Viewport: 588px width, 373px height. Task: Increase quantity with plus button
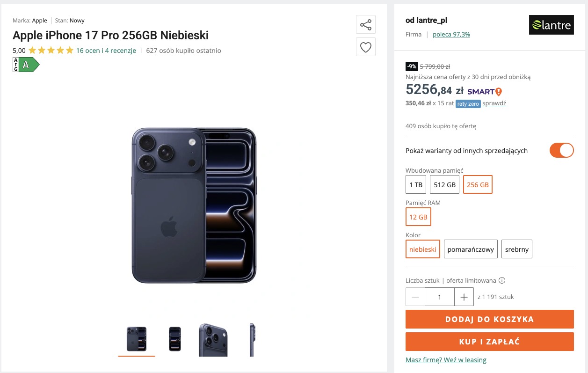pos(464,297)
